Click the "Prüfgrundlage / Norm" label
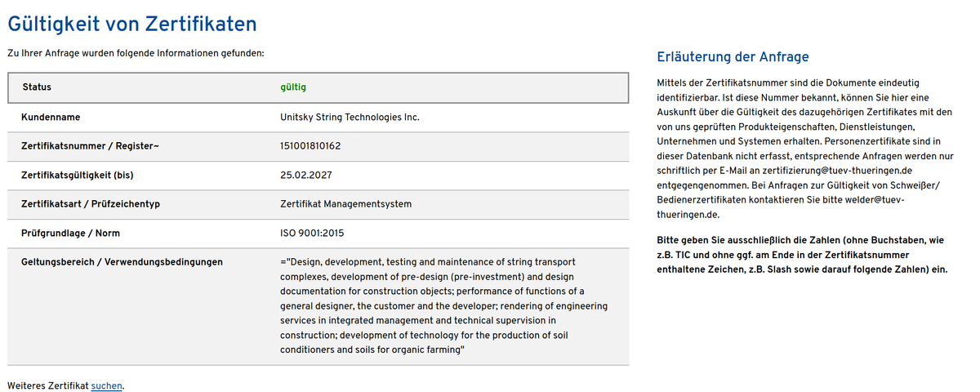This screenshot has height=392, width=980. click(70, 234)
